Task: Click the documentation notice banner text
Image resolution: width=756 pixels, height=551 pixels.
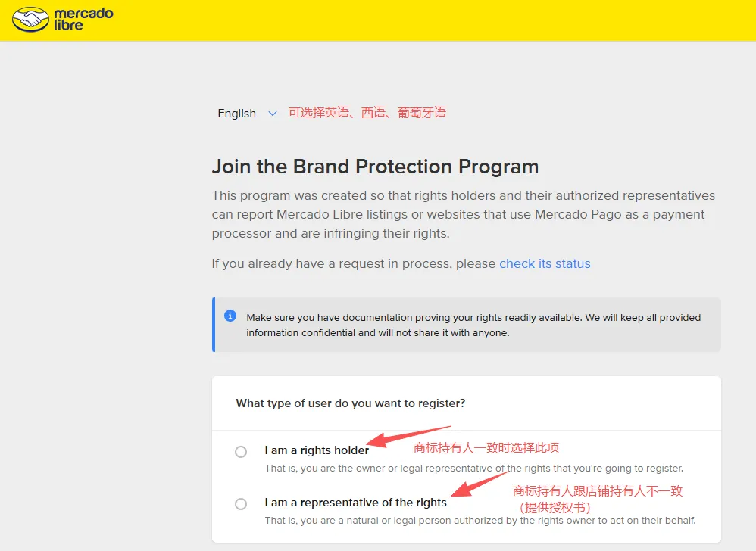Action: coord(473,325)
